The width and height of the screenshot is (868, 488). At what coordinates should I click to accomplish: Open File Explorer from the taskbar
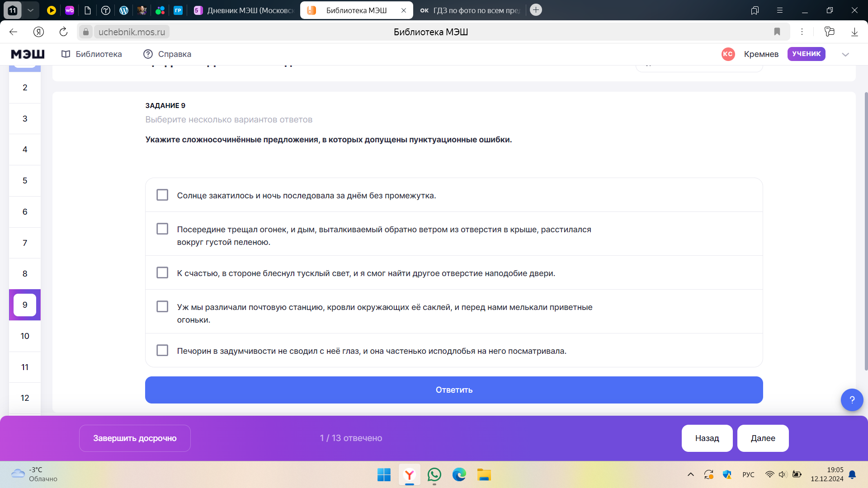(484, 475)
